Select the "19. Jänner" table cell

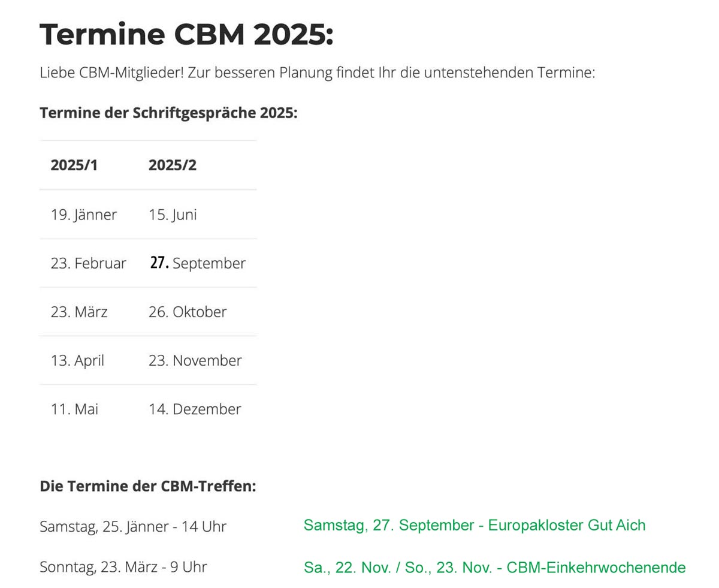tap(84, 215)
